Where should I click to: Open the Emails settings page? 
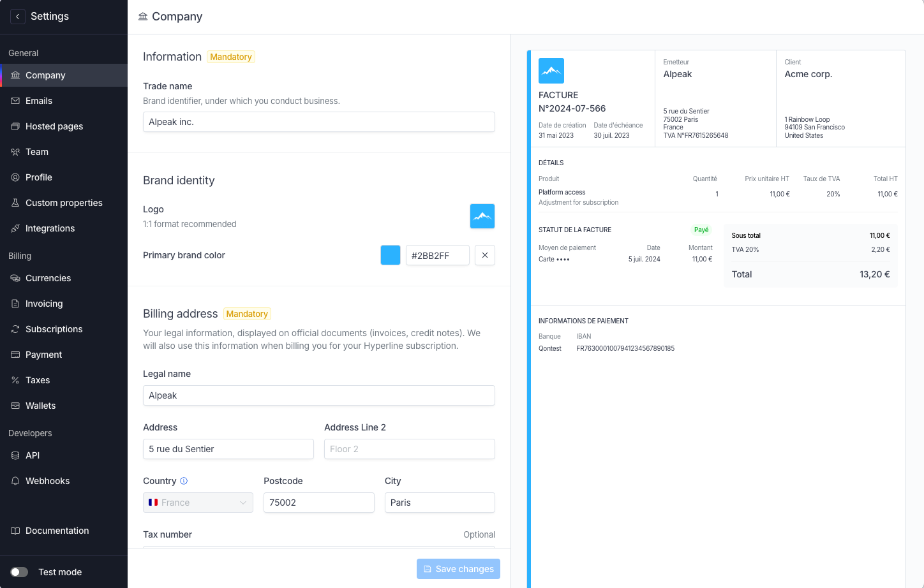click(64, 101)
